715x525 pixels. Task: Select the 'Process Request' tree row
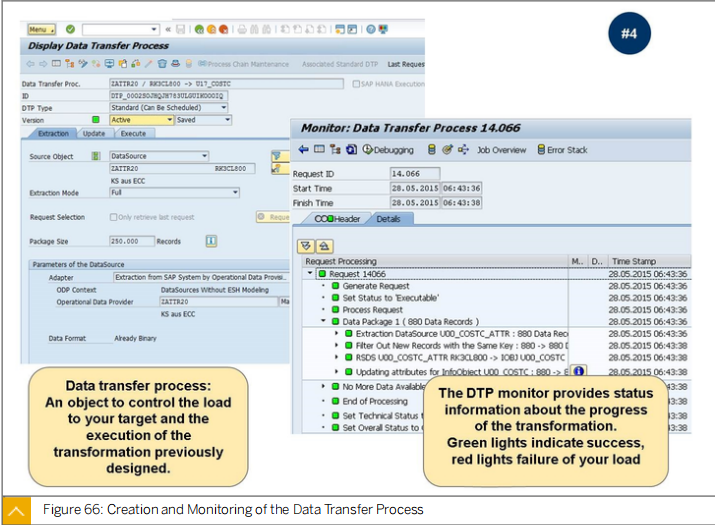click(x=373, y=310)
